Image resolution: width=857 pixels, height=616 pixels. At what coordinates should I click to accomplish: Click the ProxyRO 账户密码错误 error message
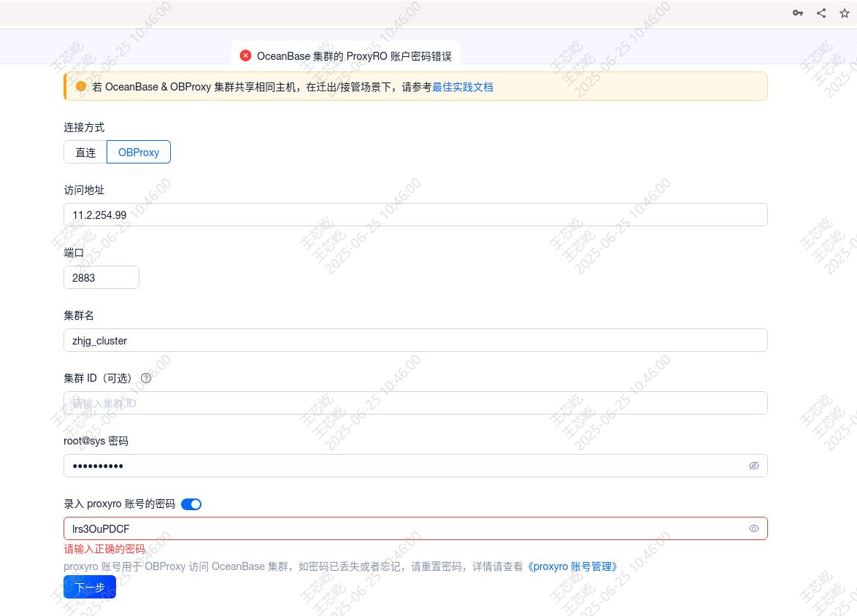click(x=354, y=55)
